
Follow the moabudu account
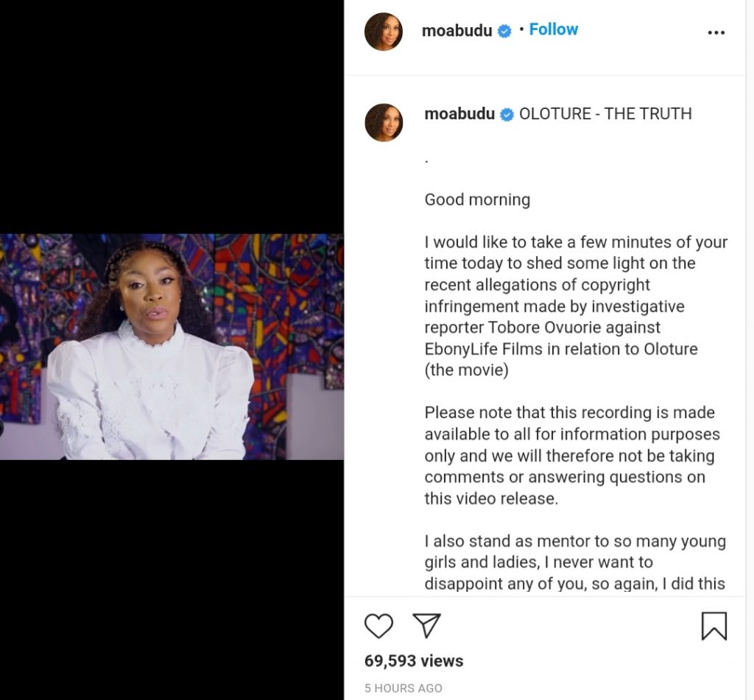553,29
